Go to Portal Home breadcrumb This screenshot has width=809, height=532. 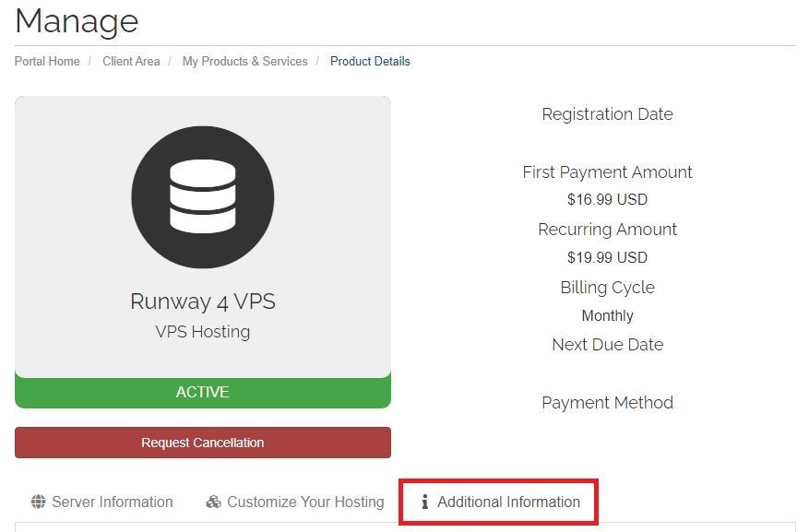click(x=47, y=62)
